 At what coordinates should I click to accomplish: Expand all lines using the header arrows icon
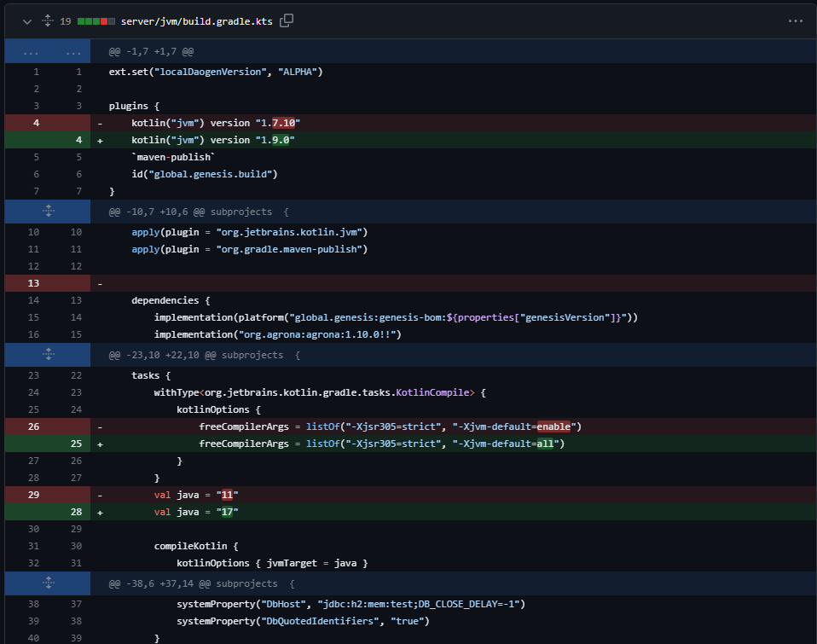(x=47, y=20)
